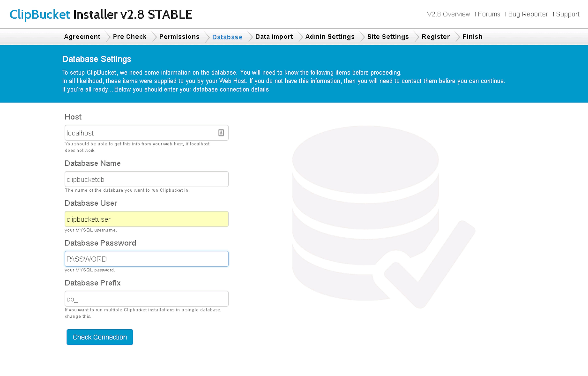This screenshot has width=588, height=376.
Task: Go to the Finish step
Action: 472,37
